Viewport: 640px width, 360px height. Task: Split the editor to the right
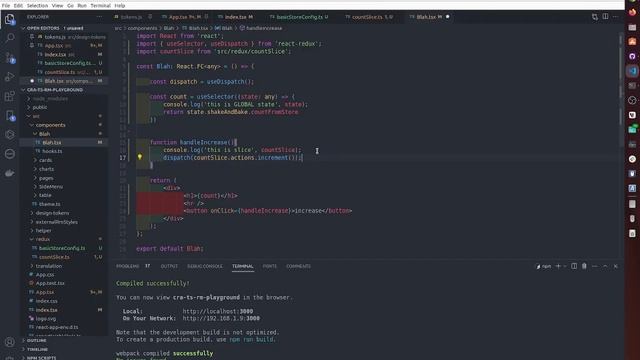coord(605,17)
